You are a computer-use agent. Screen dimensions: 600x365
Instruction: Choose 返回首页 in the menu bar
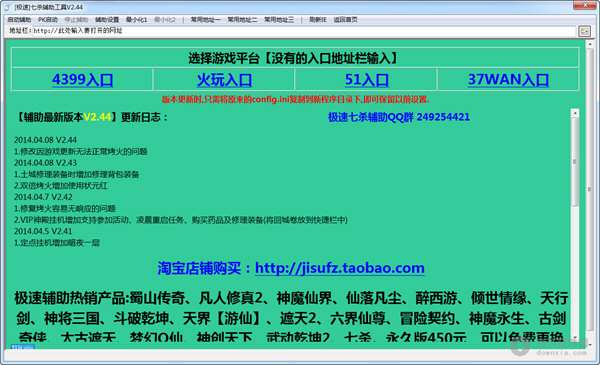tap(345, 20)
